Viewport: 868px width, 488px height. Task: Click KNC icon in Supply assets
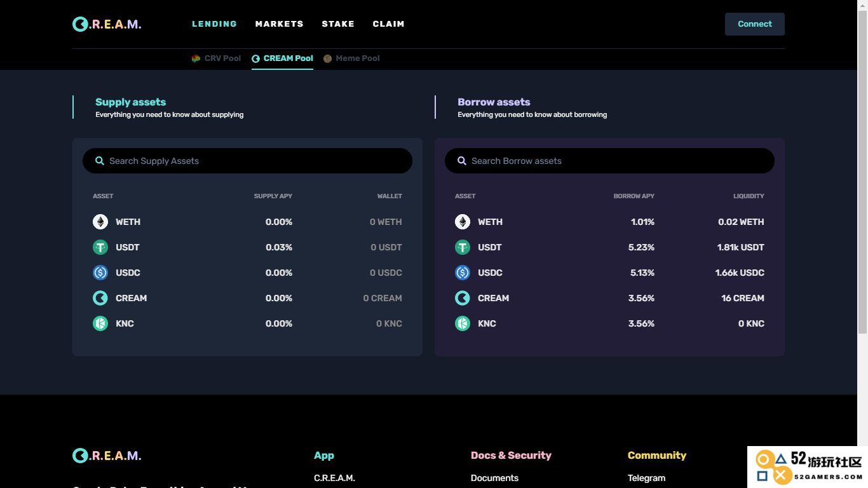coord(100,323)
